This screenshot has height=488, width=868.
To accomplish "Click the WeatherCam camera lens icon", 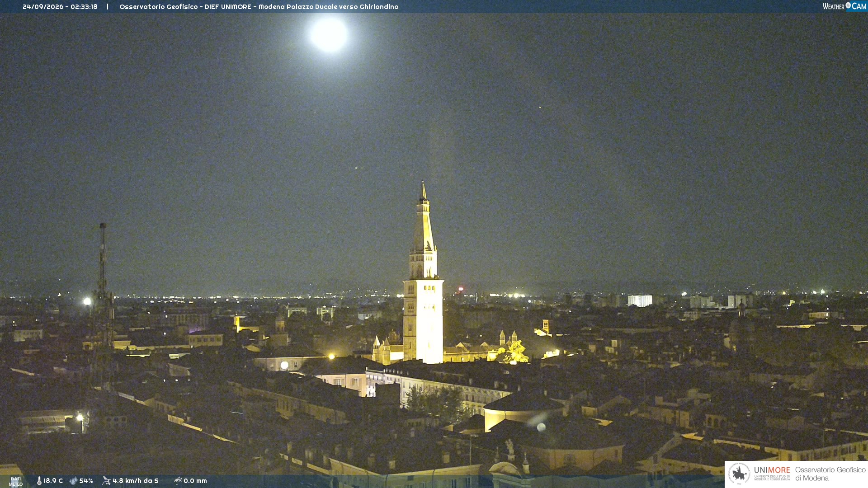I will pyautogui.click(x=848, y=5).
